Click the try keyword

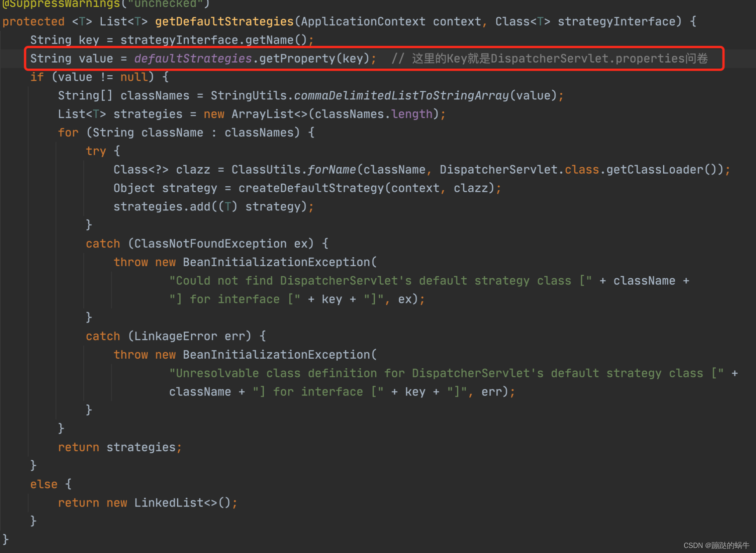coord(96,151)
